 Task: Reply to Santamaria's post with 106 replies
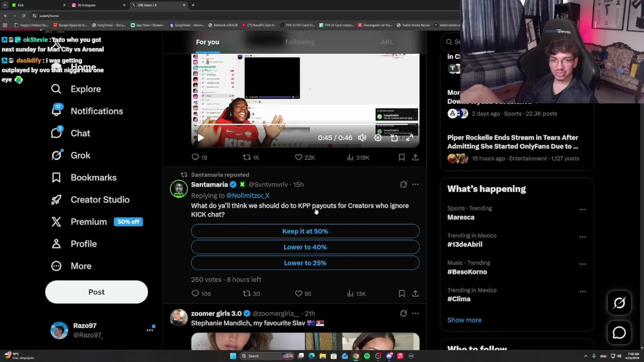(201, 294)
